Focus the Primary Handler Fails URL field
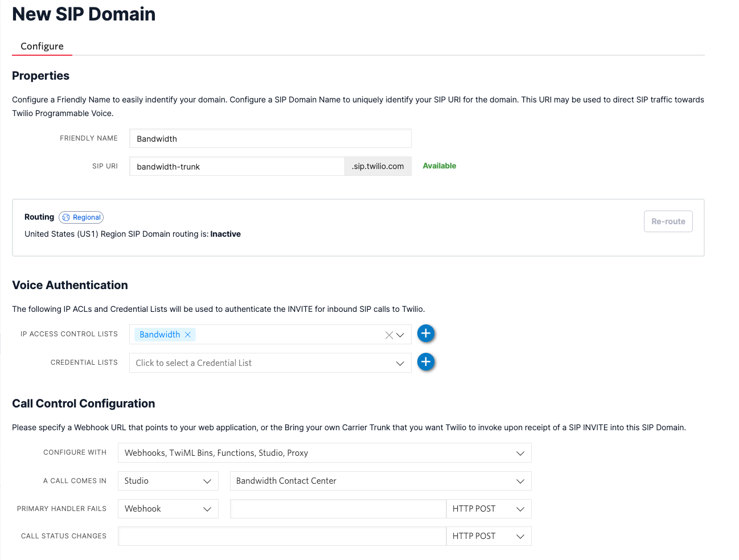739x560 pixels. click(338, 509)
